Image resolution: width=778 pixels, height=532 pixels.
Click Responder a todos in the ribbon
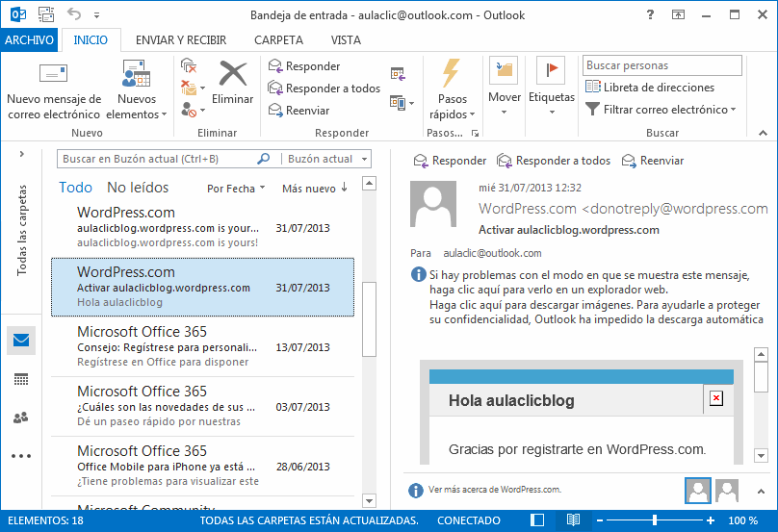(x=324, y=89)
